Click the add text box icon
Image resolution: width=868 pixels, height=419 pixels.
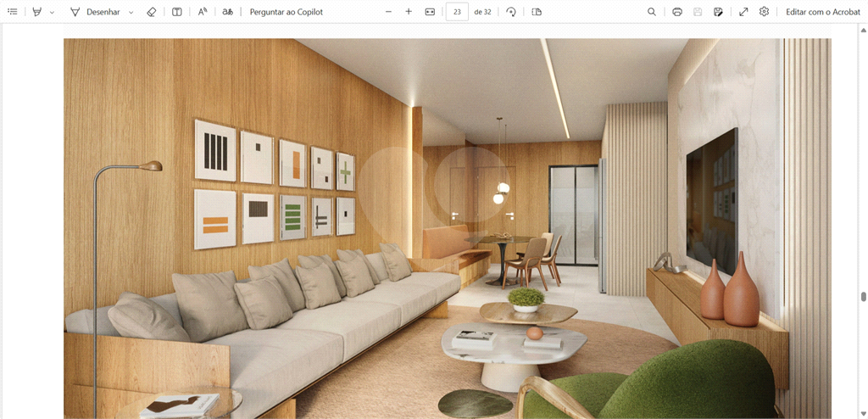(x=176, y=12)
